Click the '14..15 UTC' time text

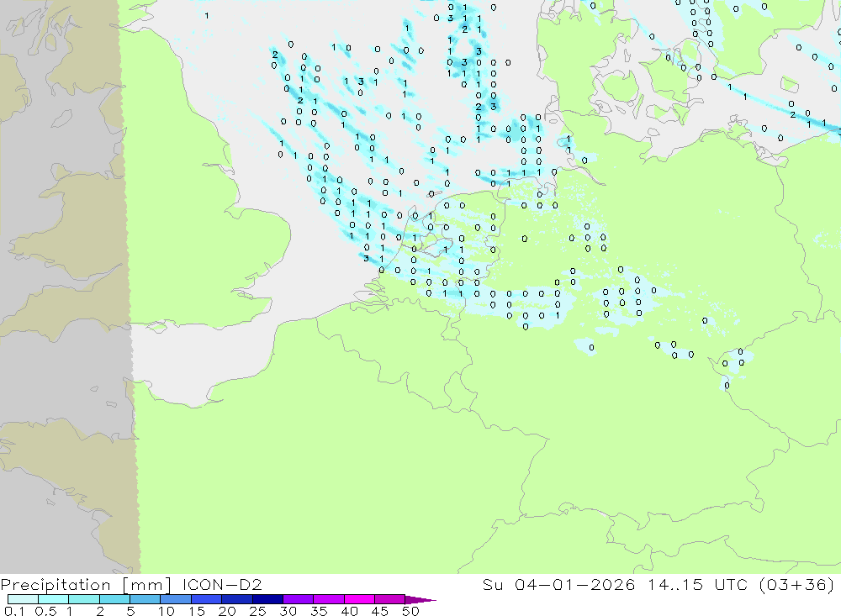(697, 584)
